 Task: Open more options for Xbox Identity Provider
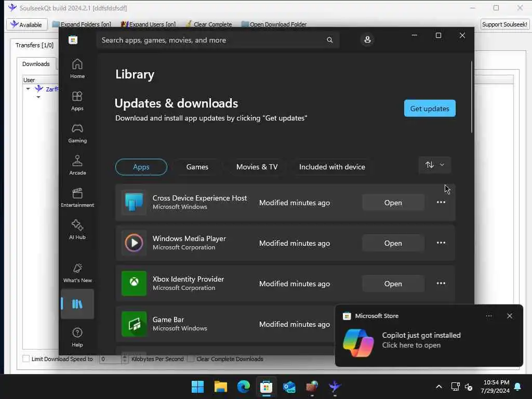pyautogui.click(x=441, y=283)
